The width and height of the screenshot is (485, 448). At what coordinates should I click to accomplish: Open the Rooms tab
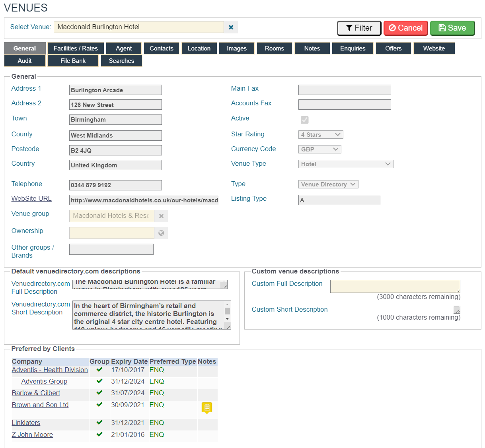tap(275, 48)
